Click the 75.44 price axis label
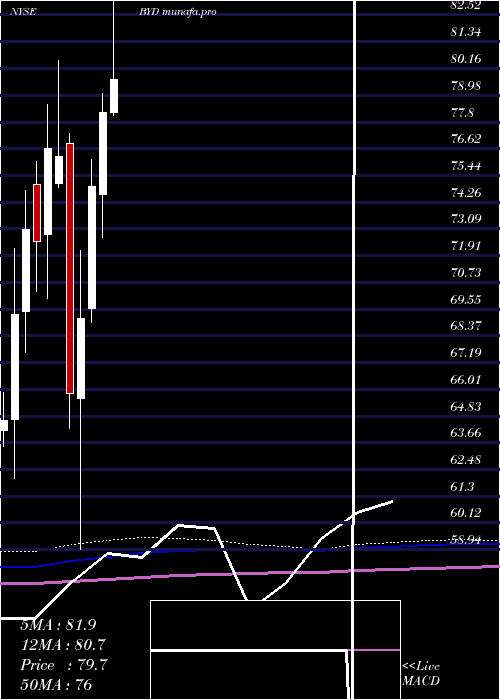This screenshot has height=700, width=500. click(466, 166)
